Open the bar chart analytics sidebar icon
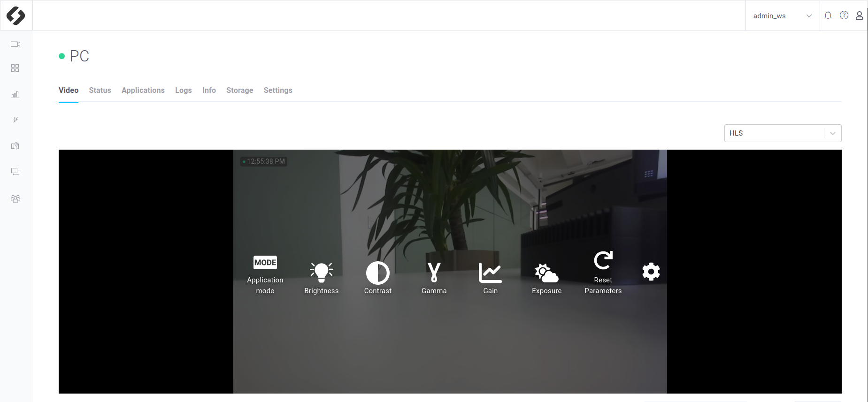Viewport: 868px width, 402px height. (15, 94)
